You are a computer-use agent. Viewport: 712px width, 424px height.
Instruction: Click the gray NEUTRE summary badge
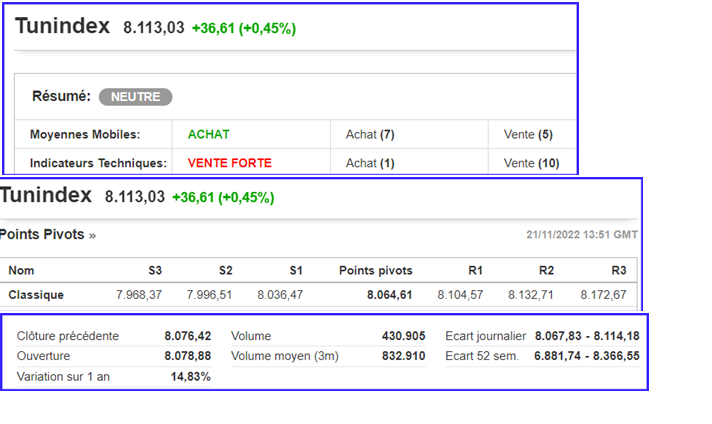(135, 97)
